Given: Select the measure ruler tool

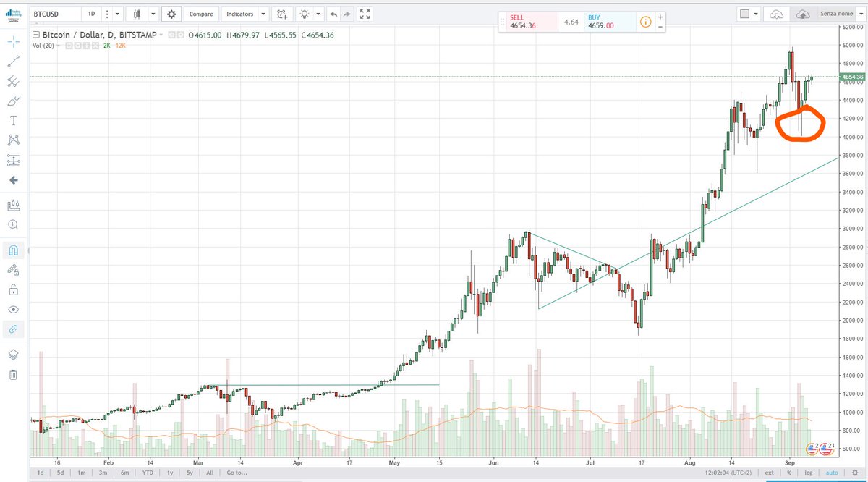Looking at the screenshot, I should tap(13, 206).
